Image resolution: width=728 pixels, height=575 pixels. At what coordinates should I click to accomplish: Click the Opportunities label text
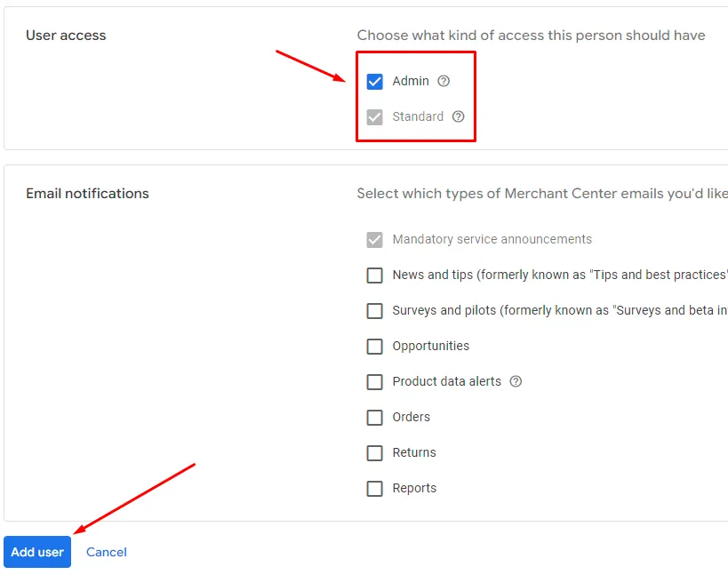tap(431, 346)
